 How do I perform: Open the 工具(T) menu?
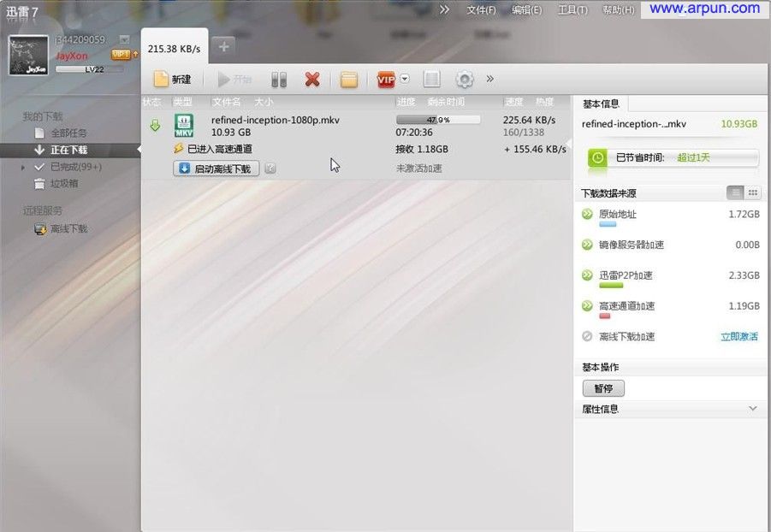click(x=572, y=9)
